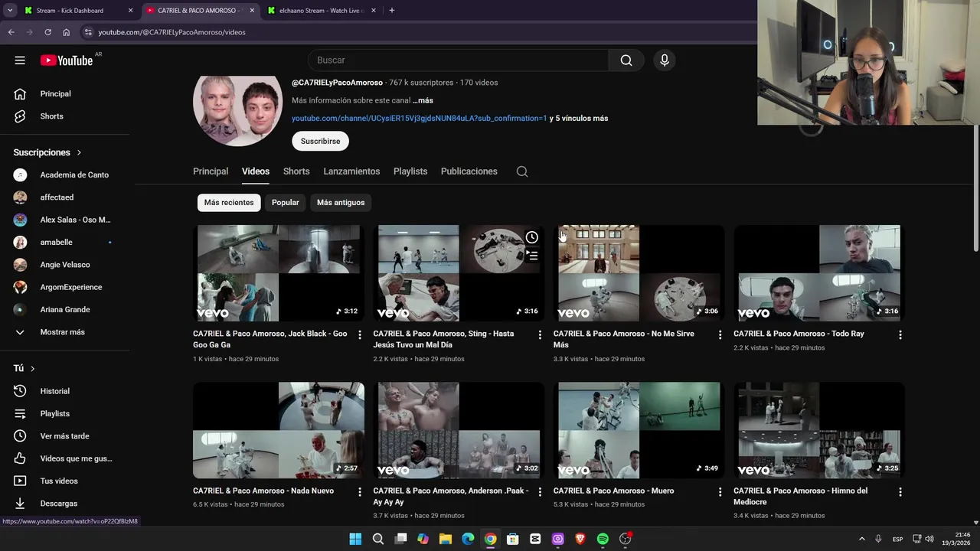The width and height of the screenshot is (980, 551).
Task: Switch to Stream - Kick Dashboard browser tab
Action: [x=77, y=11]
